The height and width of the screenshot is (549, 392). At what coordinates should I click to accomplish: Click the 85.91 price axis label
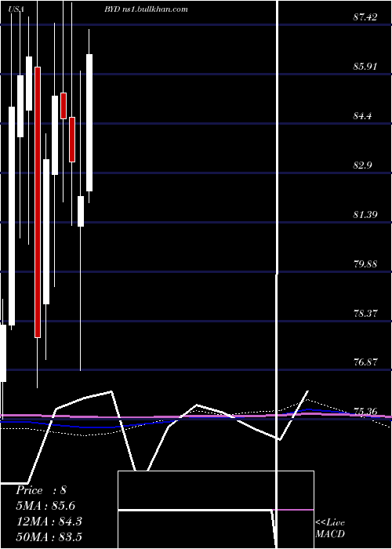click(x=365, y=67)
